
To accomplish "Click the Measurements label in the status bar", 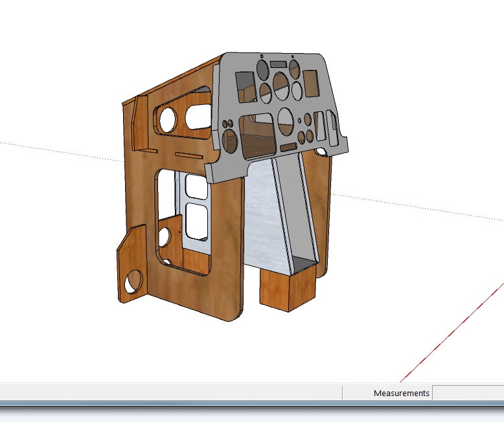I will pyautogui.click(x=402, y=393).
